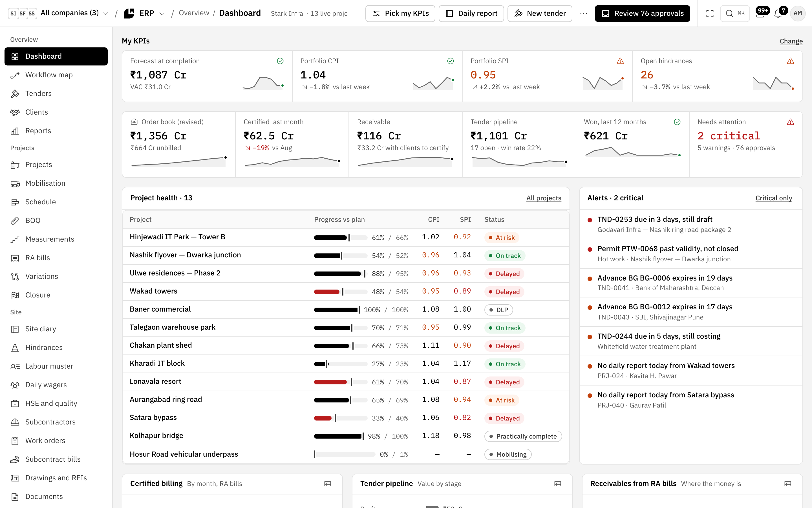The image size is (812, 508).
Task: Click the Order book briefcase icon
Action: tap(134, 122)
